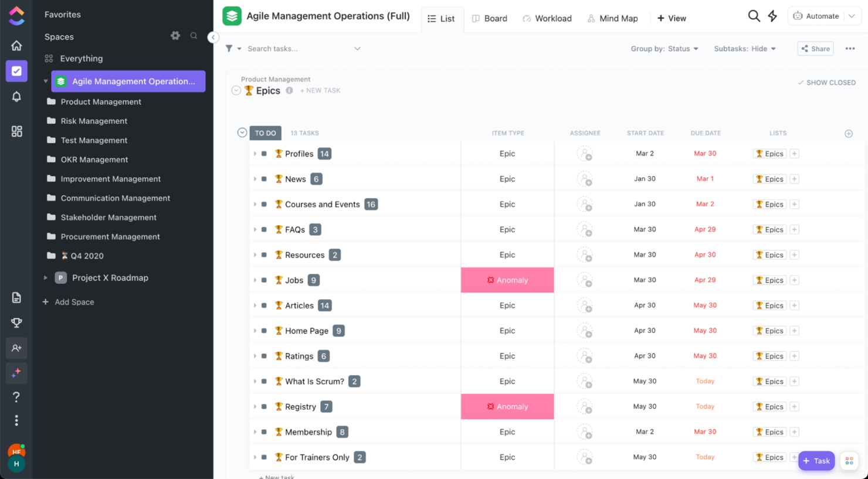Screen dimensions: 868x479
Task: Create a task with + Task button
Action: pos(816,461)
